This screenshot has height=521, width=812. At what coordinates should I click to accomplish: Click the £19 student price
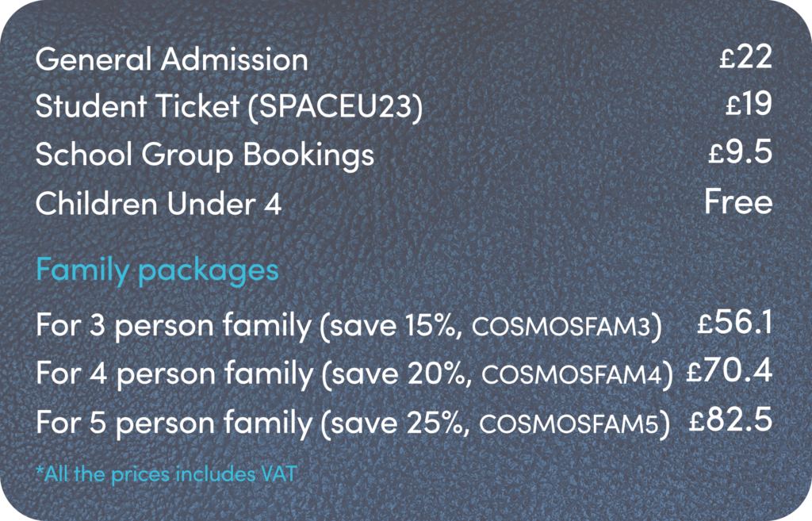click(748, 105)
